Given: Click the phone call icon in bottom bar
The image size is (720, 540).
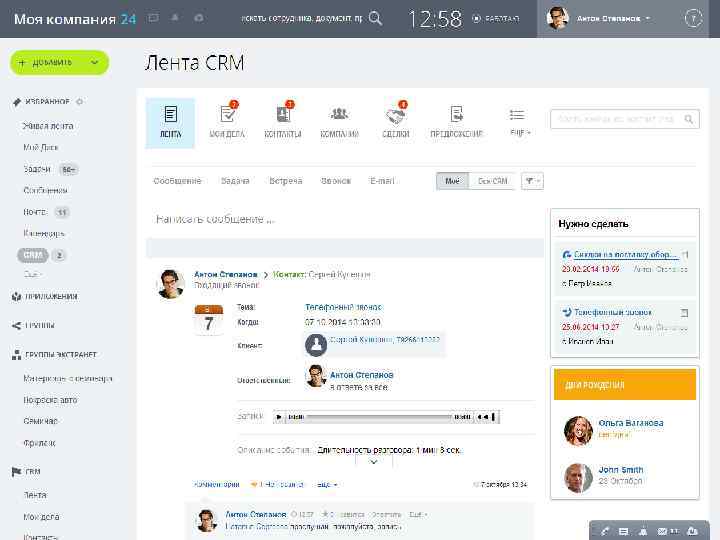Looking at the screenshot, I should point(605,532).
